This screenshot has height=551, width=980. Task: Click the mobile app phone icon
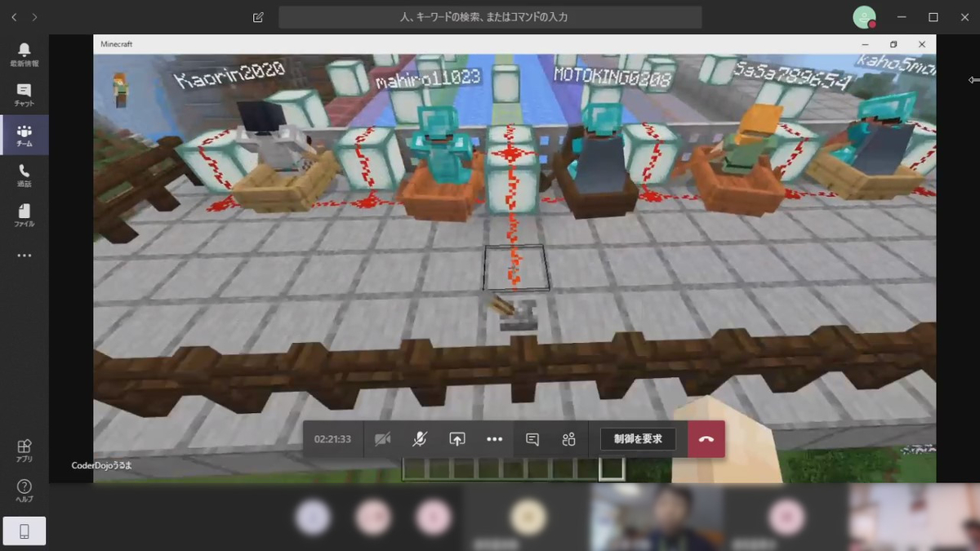[x=24, y=531]
